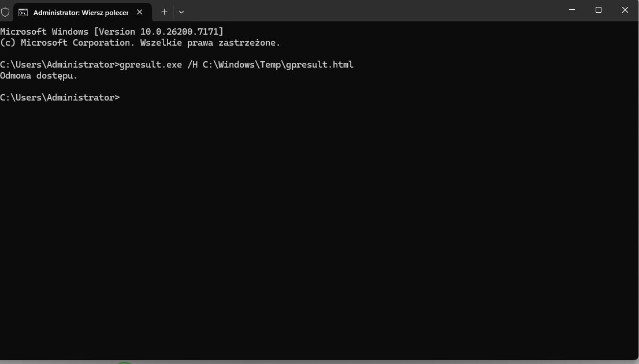Screen dimensions: 639x364
Task: Click the "Wszelkie prawa zastrzeżone" text
Action: pyautogui.click(x=209, y=43)
